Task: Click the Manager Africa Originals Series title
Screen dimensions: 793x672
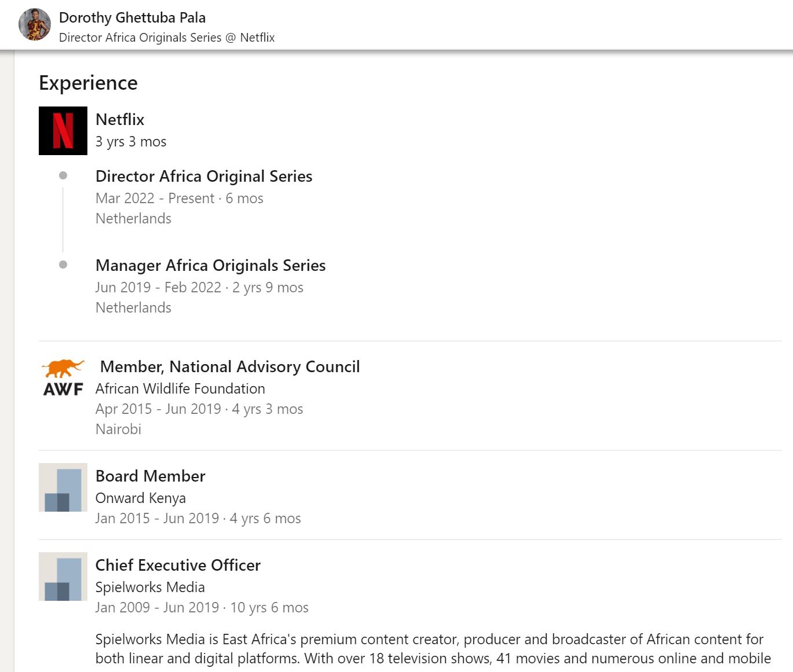Action: pos(211,265)
